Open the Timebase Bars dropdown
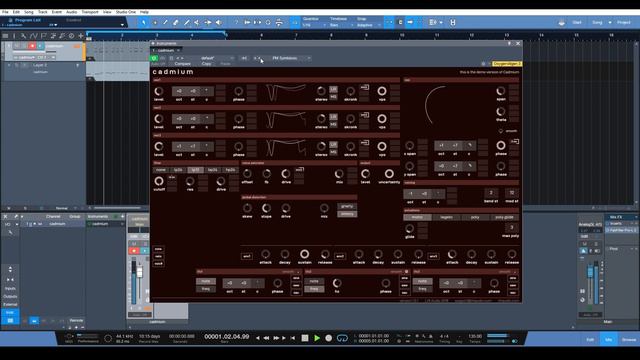640x360 pixels. pos(341,25)
